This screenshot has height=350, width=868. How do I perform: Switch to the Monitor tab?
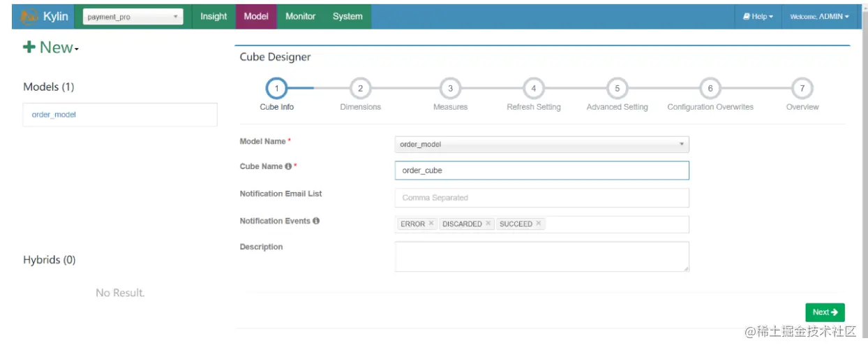pyautogui.click(x=300, y=16)
